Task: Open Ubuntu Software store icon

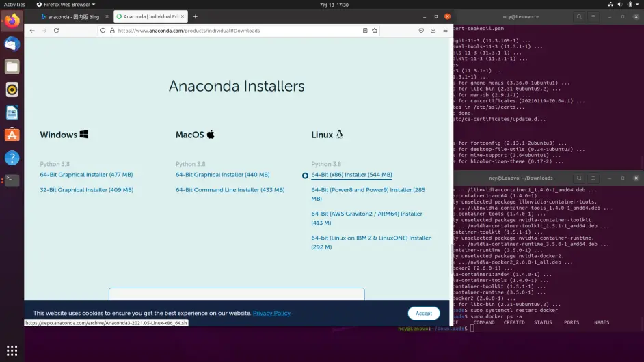Action: 12,135
